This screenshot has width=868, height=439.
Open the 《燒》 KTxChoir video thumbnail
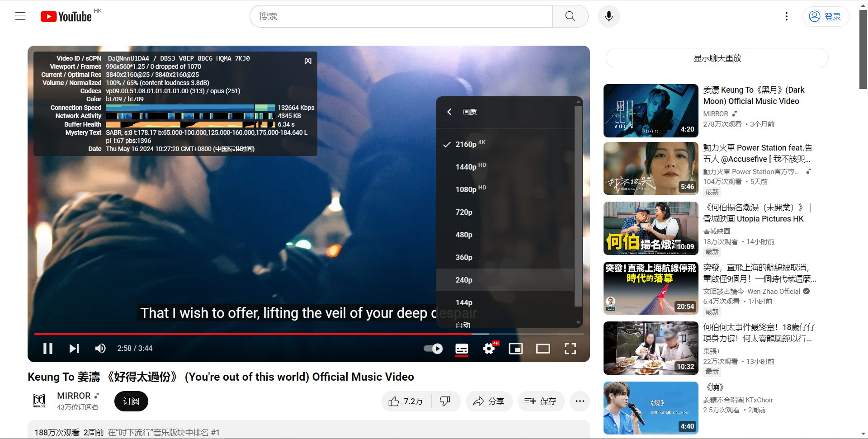point(651,408)
